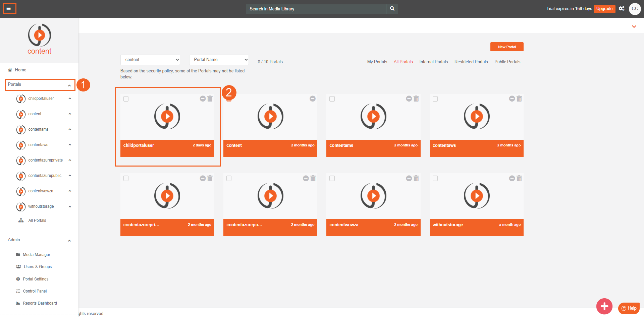This screenshot has height=317, width=644.
Task: Open Reports Dashboard in the sidebar
Action: tap(40, 303)
